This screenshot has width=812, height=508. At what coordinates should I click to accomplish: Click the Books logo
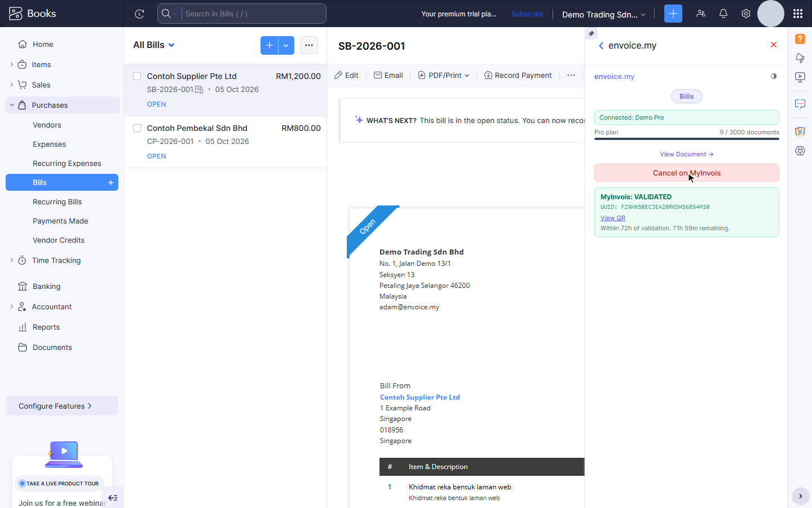33,13
